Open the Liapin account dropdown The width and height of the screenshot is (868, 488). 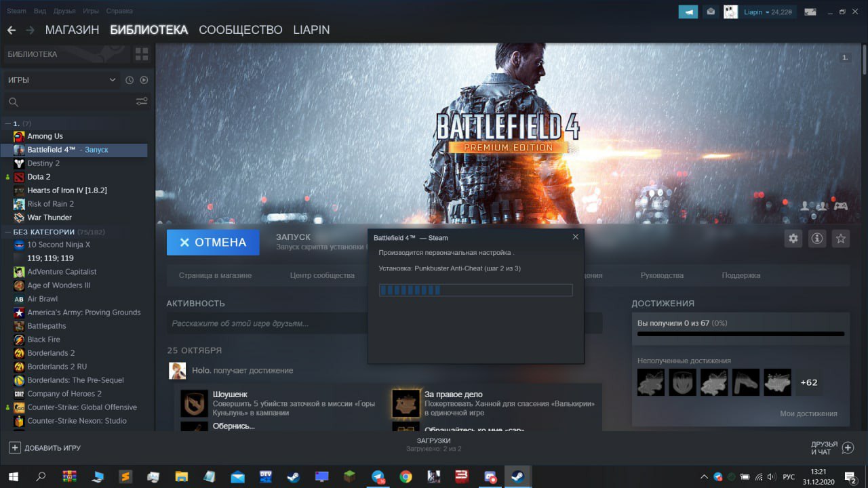768,12
